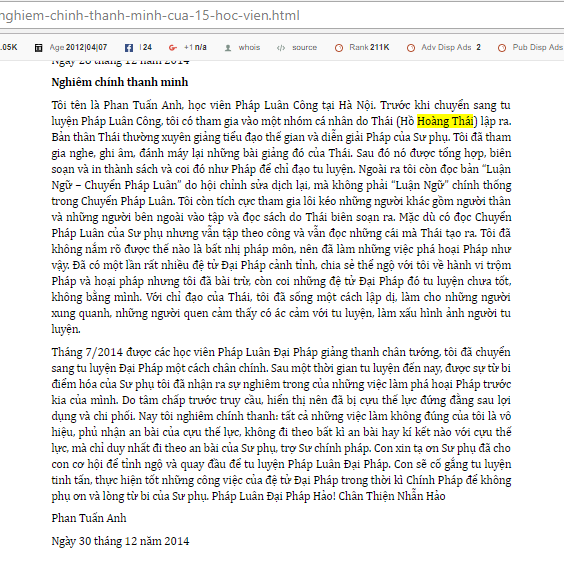Viewport: 564px width, 574px height.
Task: Open the +1 n/a toolbar entry
Action: (x=195, y=47)
